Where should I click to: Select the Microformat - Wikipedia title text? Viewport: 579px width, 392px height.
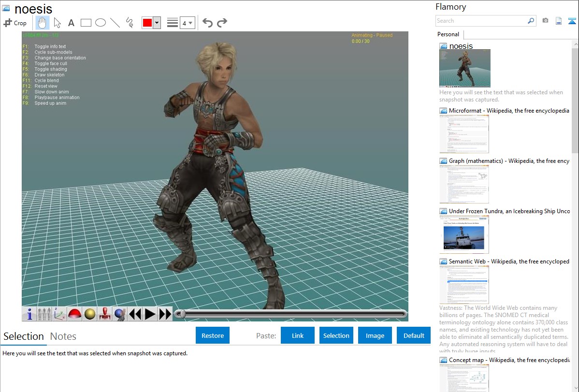pos(509,111)
